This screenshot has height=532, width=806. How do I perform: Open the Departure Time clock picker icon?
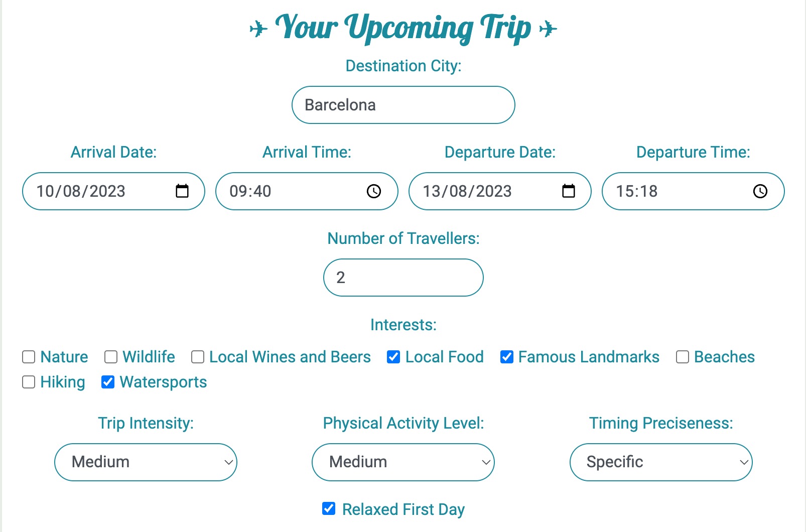pyautogui.click(x=760, y=191)
